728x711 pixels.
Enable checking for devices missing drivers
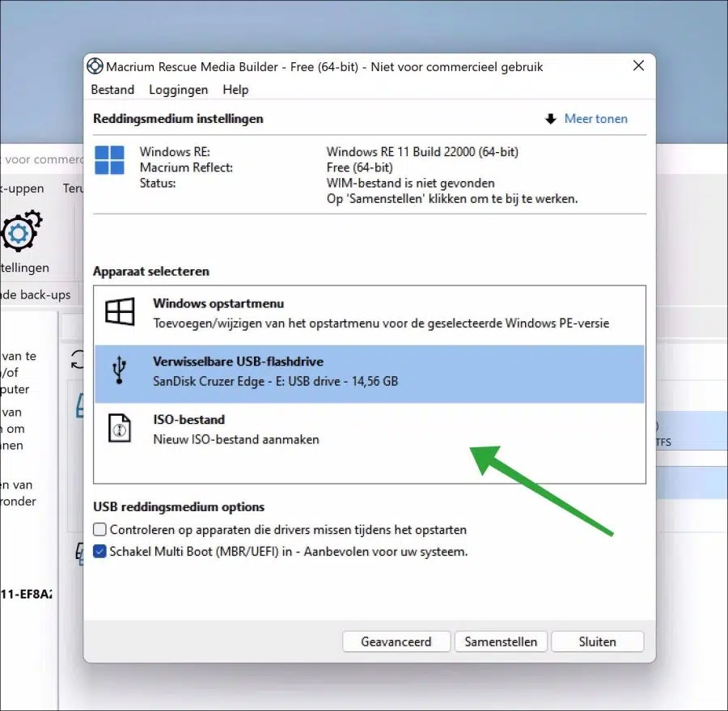tap(99, 530)
